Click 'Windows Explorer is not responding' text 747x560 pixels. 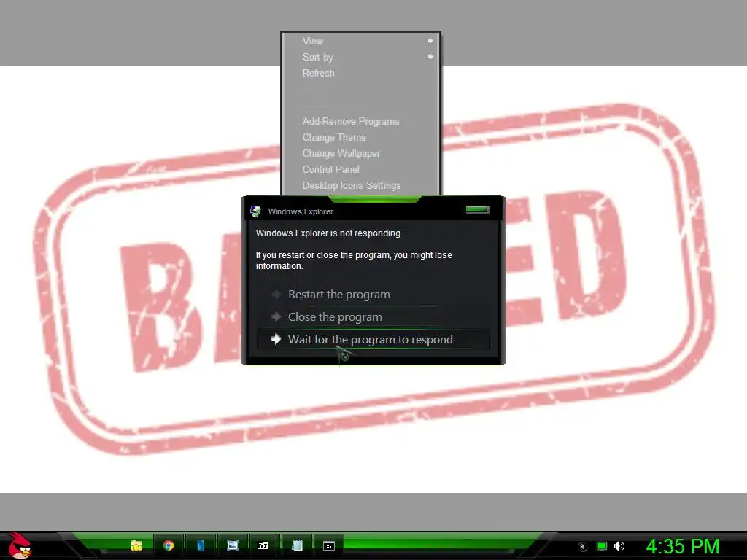(x=328, y=233)
